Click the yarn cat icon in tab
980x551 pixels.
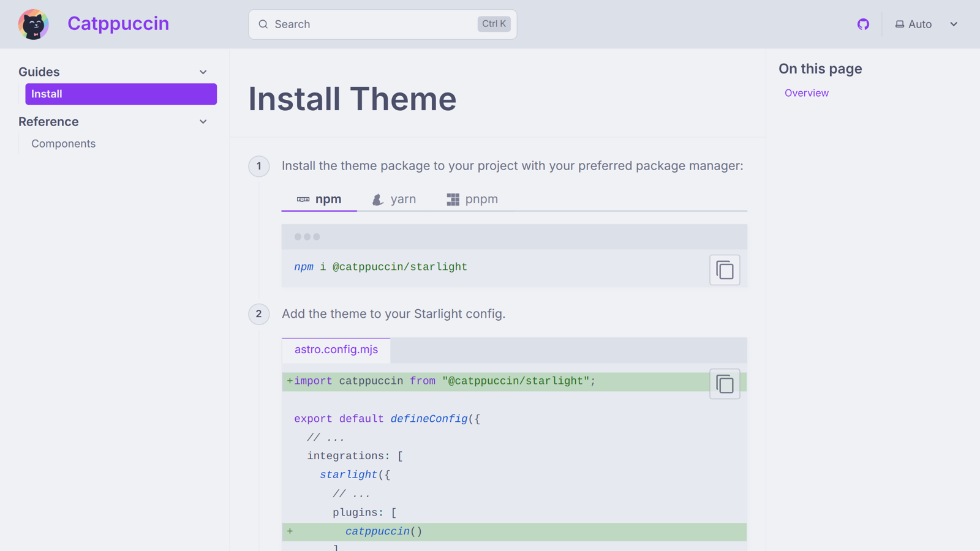378,200
